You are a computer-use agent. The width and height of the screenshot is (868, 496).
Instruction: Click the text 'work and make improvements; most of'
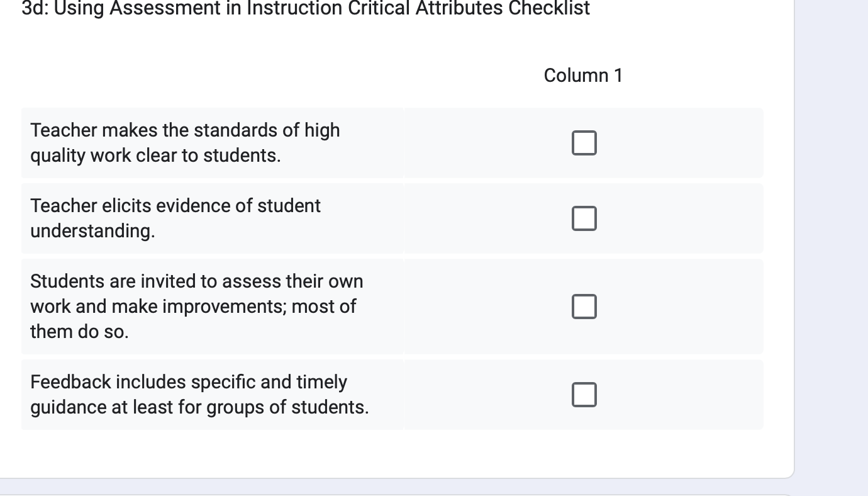193,307
